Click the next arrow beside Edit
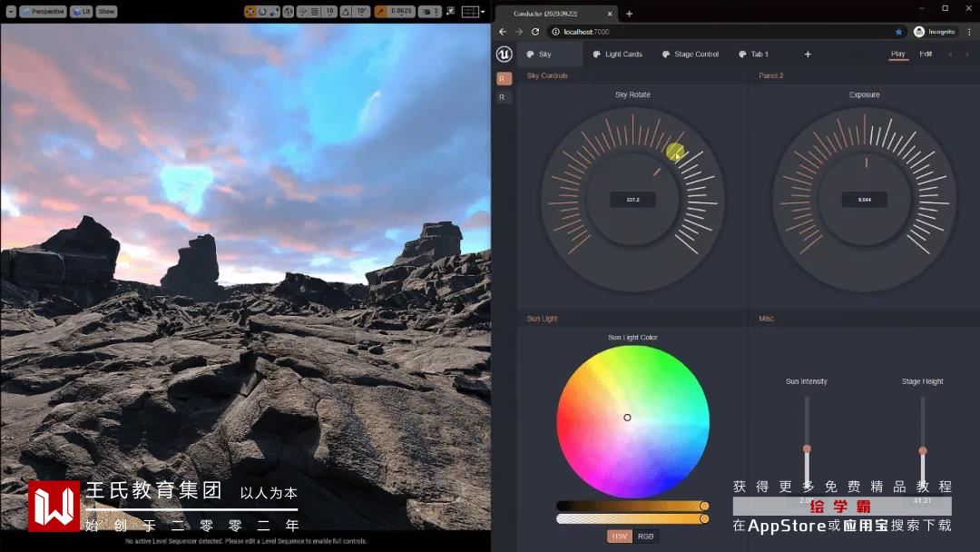This screenshot has width=980, height=552. (967, 54)
